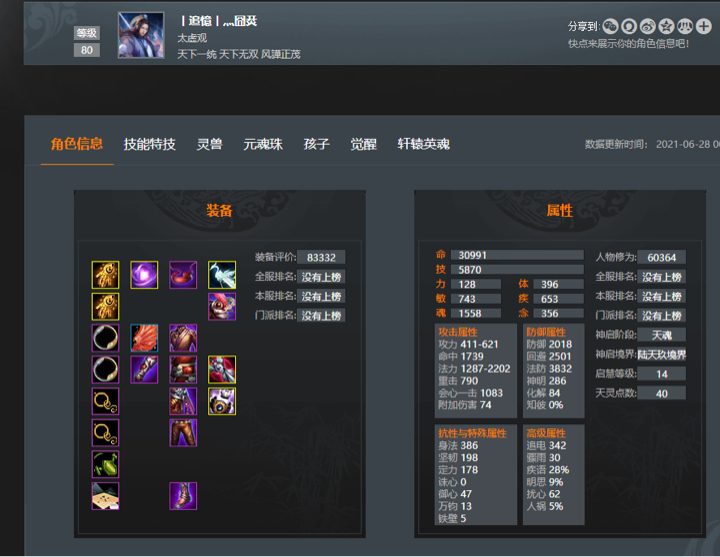Open the 轩辕英魂 tab

point(423,144)
